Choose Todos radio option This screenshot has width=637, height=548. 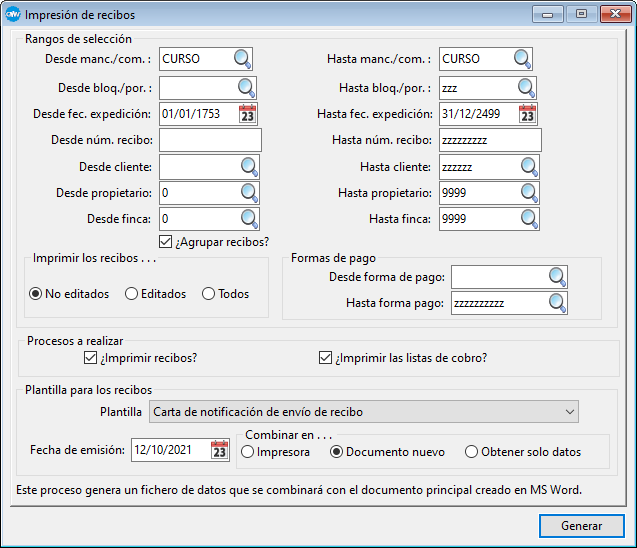208,294
